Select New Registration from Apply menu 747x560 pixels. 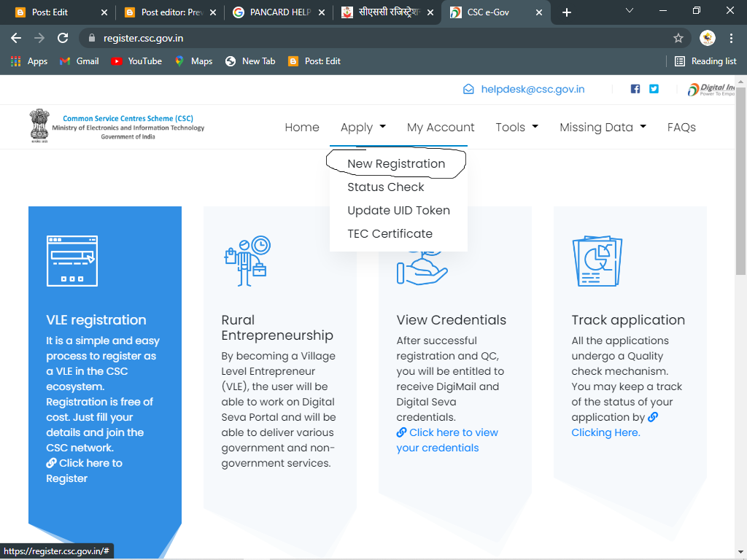(x=396, y=164)
